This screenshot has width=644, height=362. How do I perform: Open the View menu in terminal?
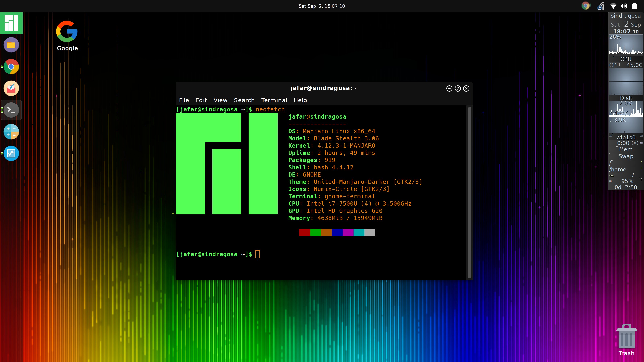point(220,100)
